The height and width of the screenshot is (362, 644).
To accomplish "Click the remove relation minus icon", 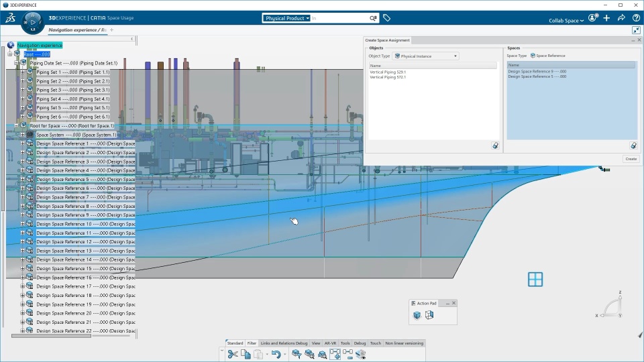I will (x=348, y=354).
